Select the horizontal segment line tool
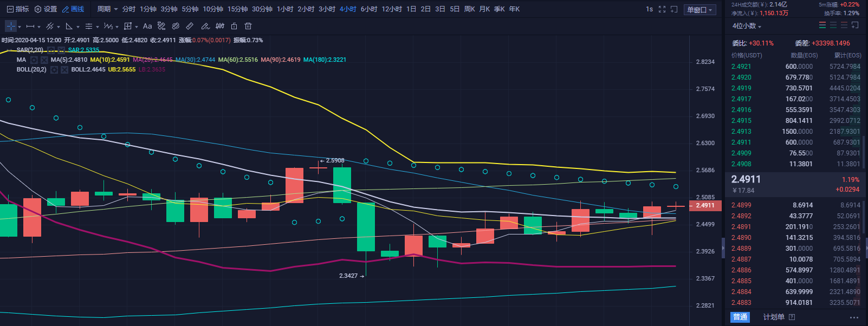Screen dimensions: 868x326 [30, 26]
